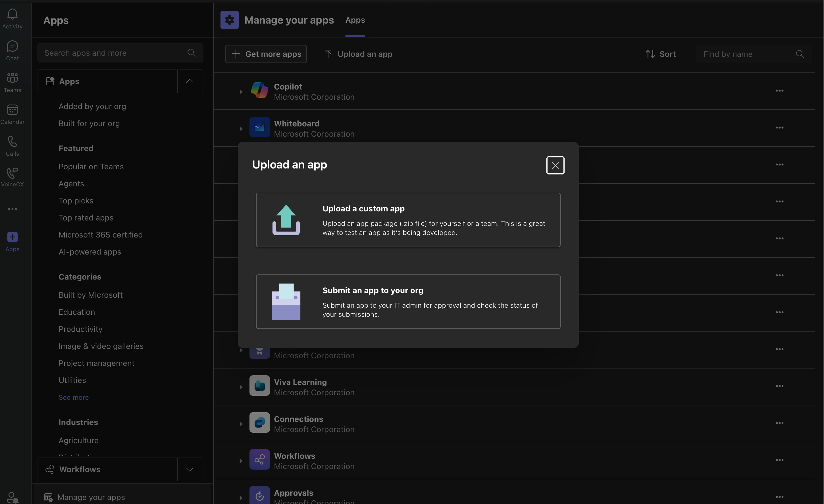Click the Search apps and more field
Viewport: 824px width, 504px height.
[x=114, y=53]
